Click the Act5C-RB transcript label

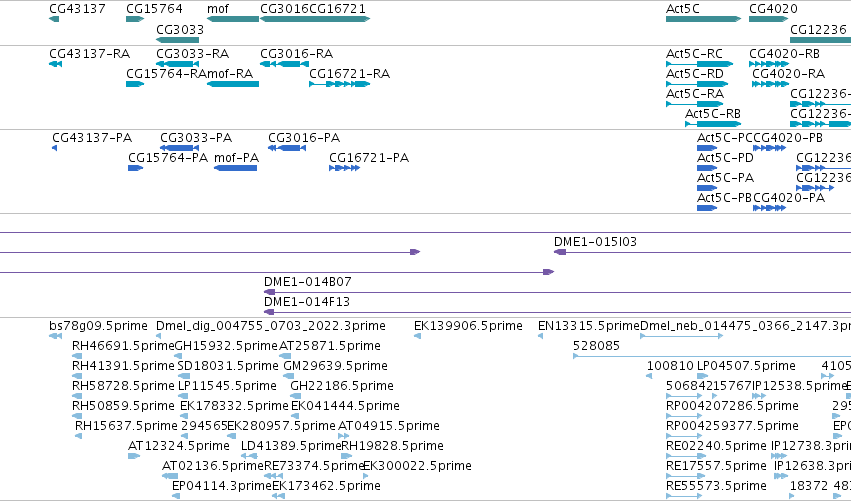coord(713,114)
